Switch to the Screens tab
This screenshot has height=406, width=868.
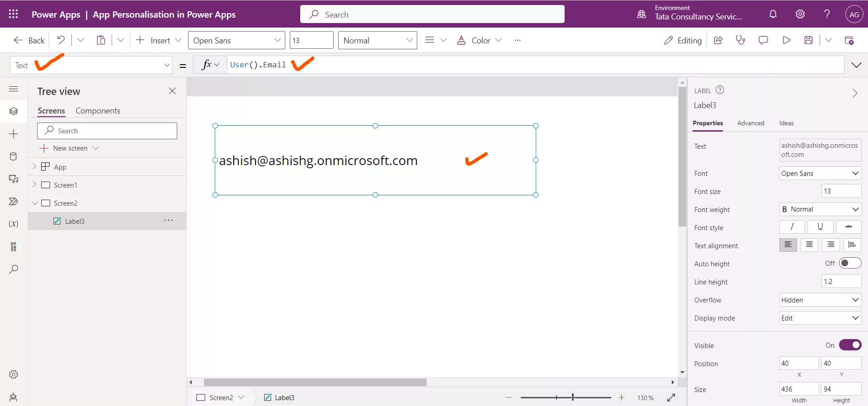(x=51, y=111)
